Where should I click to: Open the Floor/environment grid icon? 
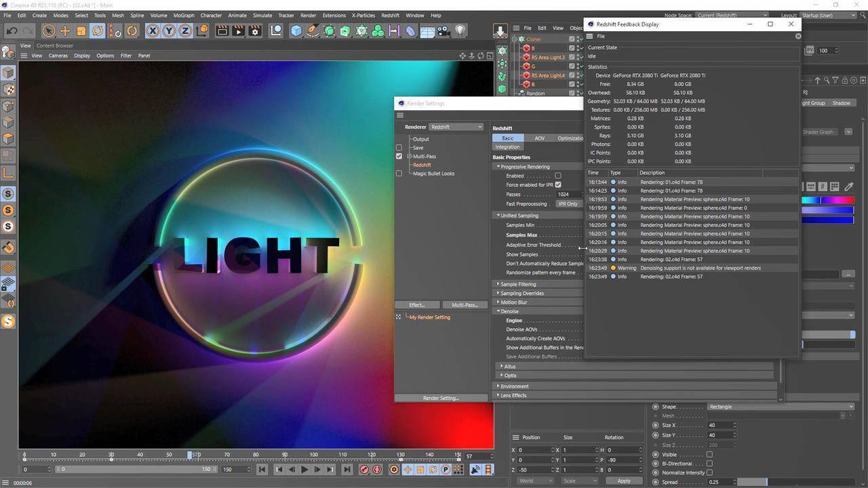coord(427,30)
